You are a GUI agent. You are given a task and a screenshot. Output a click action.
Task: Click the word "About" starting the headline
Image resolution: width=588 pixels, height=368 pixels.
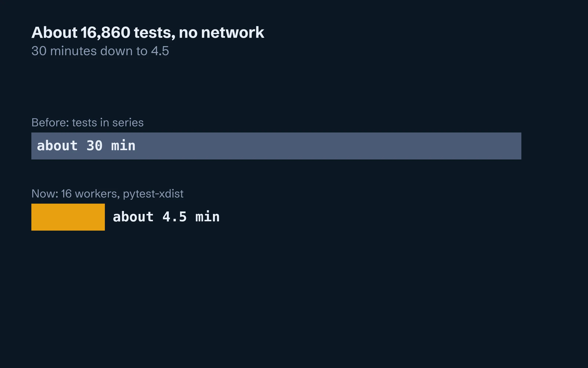[54, 32]
